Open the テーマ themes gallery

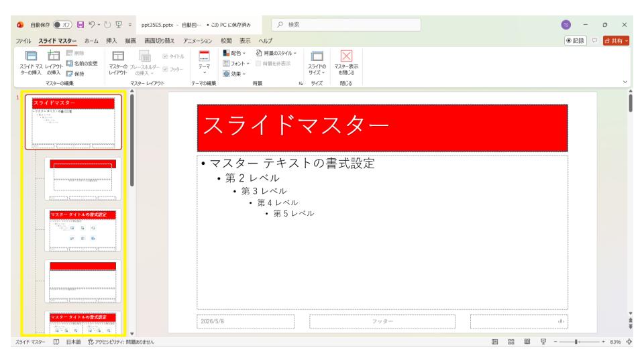tap(204, 63)
